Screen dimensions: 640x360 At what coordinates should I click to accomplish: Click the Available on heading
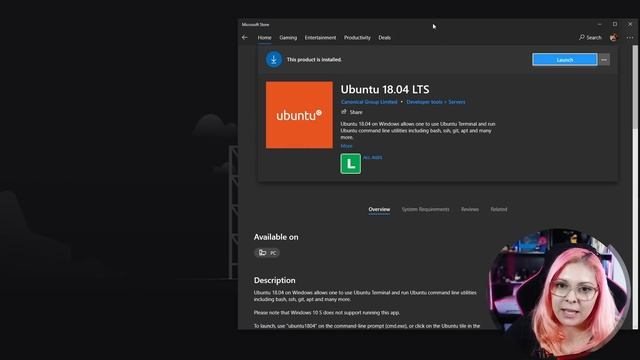tap(276, 237)
